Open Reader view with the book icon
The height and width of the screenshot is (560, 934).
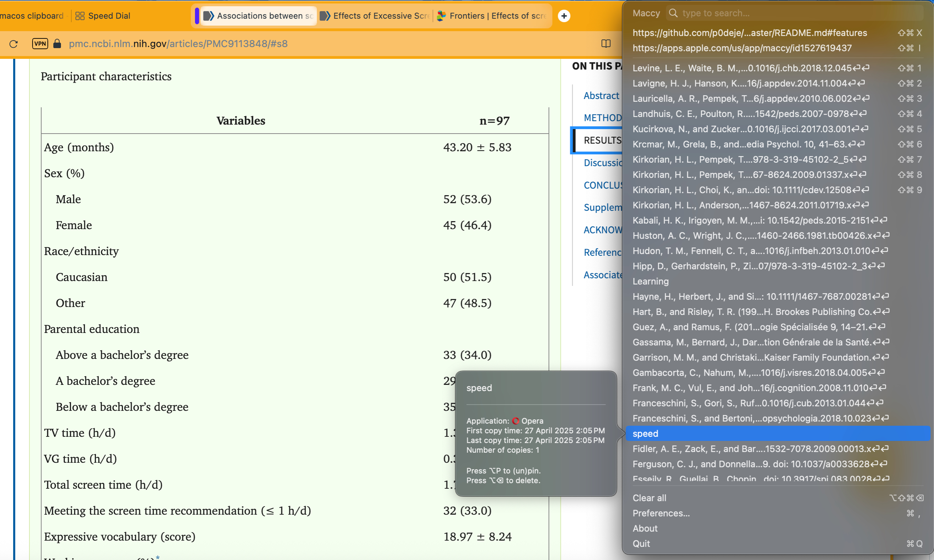[x=606, y=44]
